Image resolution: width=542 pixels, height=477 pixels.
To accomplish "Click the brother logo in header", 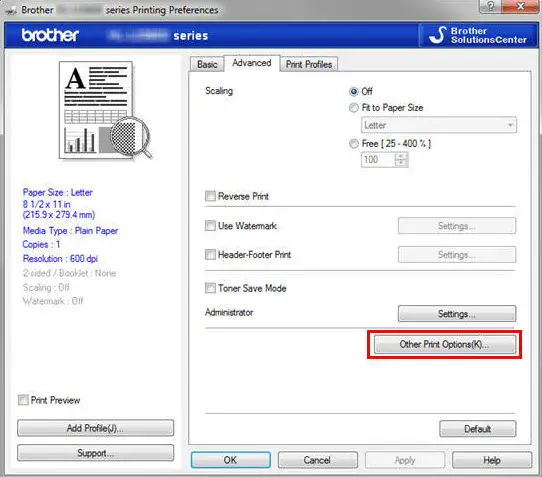I will click(x=50, y=35).
